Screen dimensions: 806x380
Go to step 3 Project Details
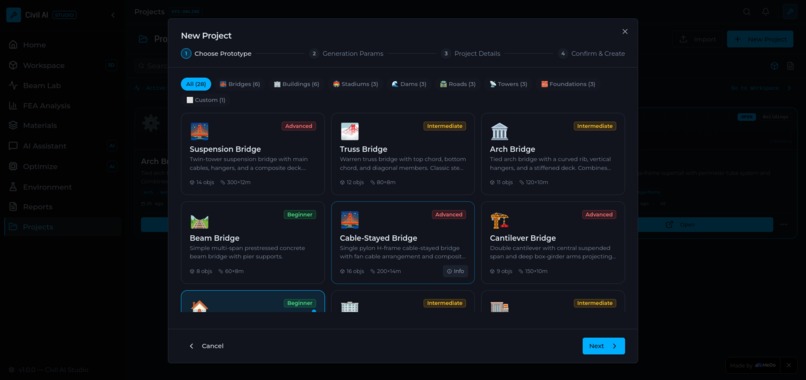(x=470, y=53)
